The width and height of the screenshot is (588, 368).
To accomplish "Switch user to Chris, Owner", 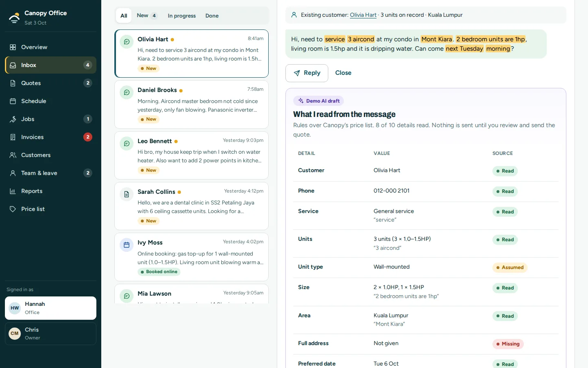I will tap(51, 334).
